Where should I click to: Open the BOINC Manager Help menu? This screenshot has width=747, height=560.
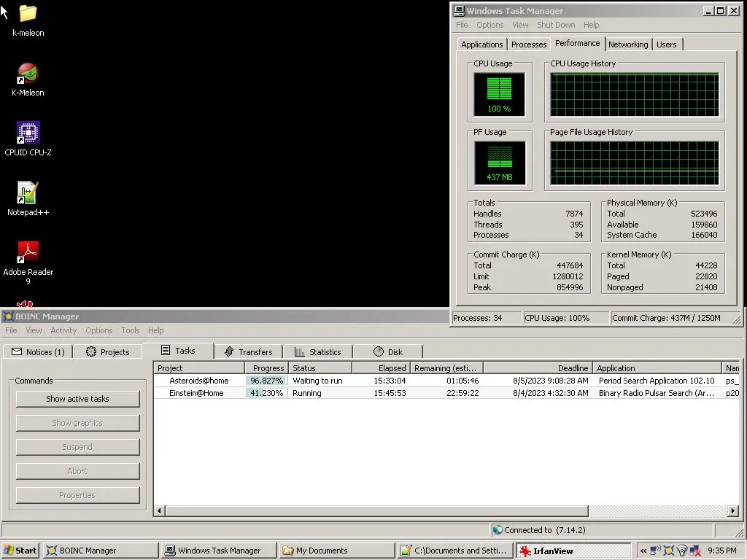(x=155, y=330)
